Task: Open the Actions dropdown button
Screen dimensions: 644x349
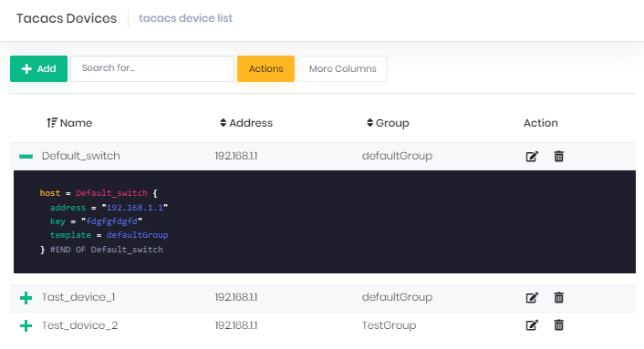Action: coord(265,68)
